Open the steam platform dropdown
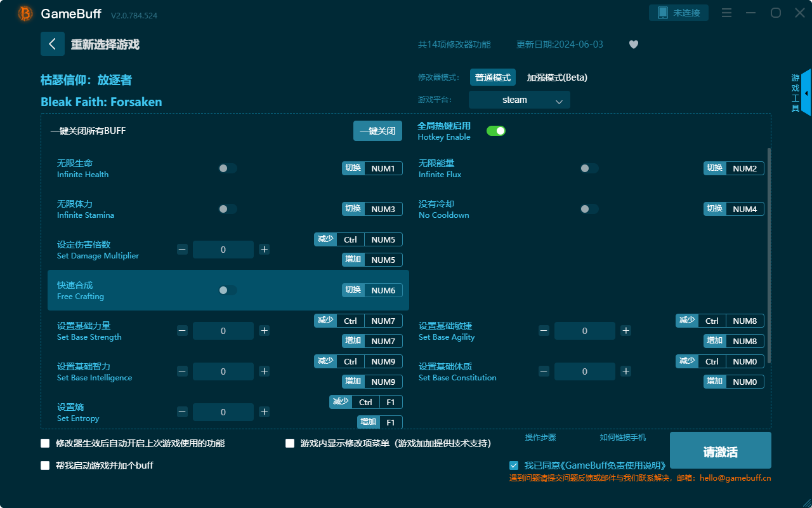 (x=520, y=100)
